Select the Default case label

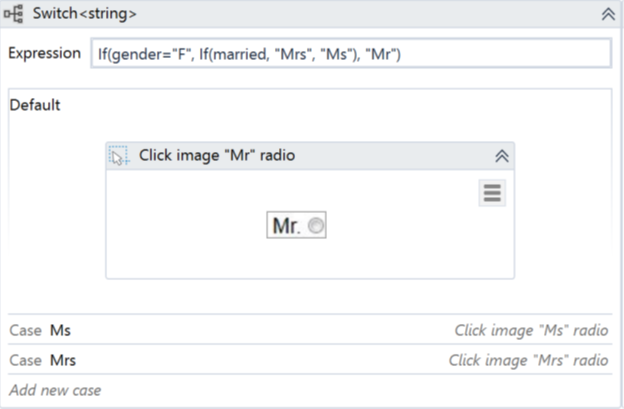35,105
